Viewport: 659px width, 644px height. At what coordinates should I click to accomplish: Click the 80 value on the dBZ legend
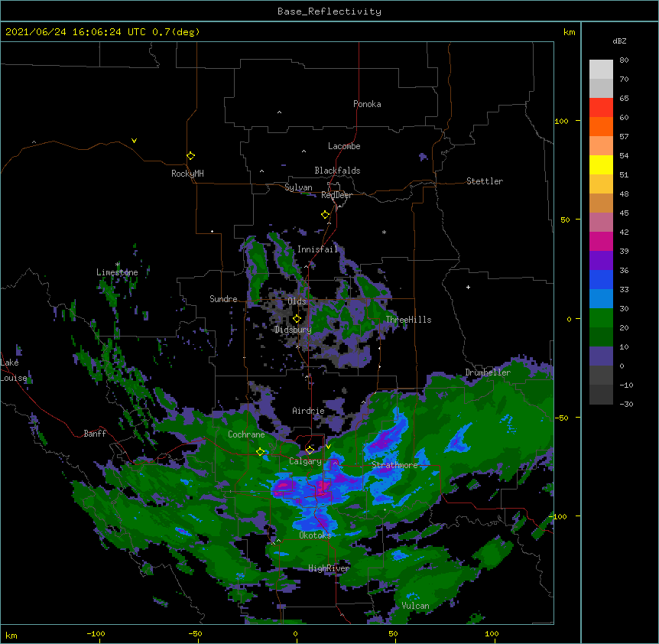click(624, 60)
